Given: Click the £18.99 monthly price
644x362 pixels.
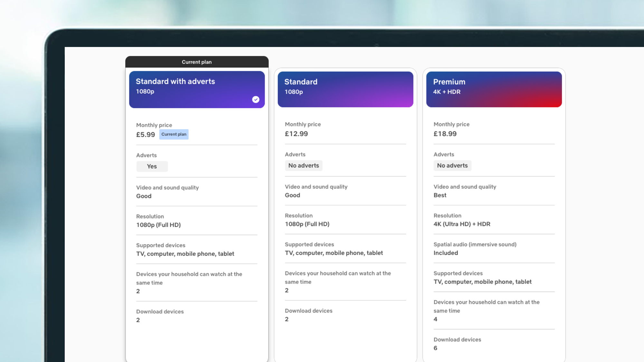Looking at the screenshot, I should point(445,134).
